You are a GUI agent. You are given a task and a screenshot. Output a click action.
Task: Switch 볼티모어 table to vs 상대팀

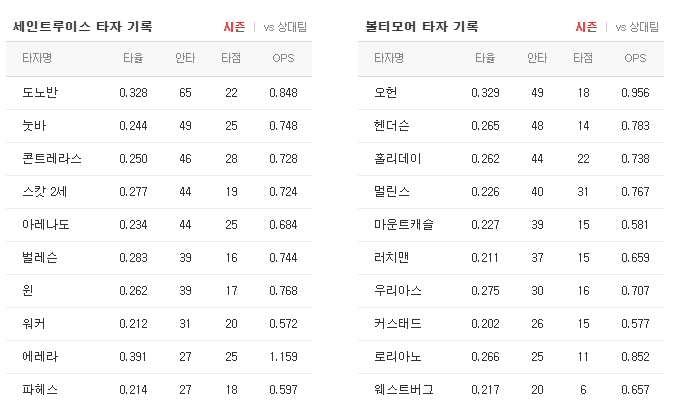coord(637,27)
